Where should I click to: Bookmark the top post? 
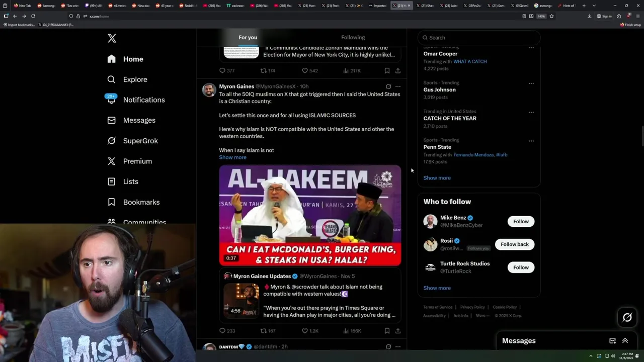point(387,71)
